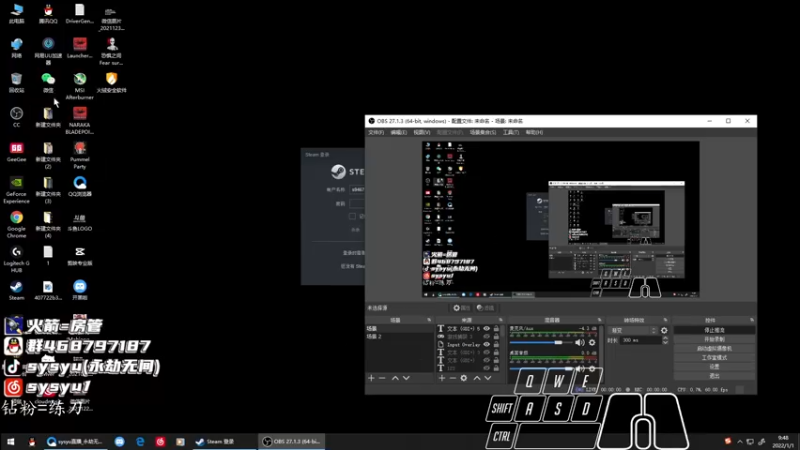The height and width of the screenshot is (450, 800).
Task: Toggle the eye icon of the 123 text source
Action: click(487, 368)
